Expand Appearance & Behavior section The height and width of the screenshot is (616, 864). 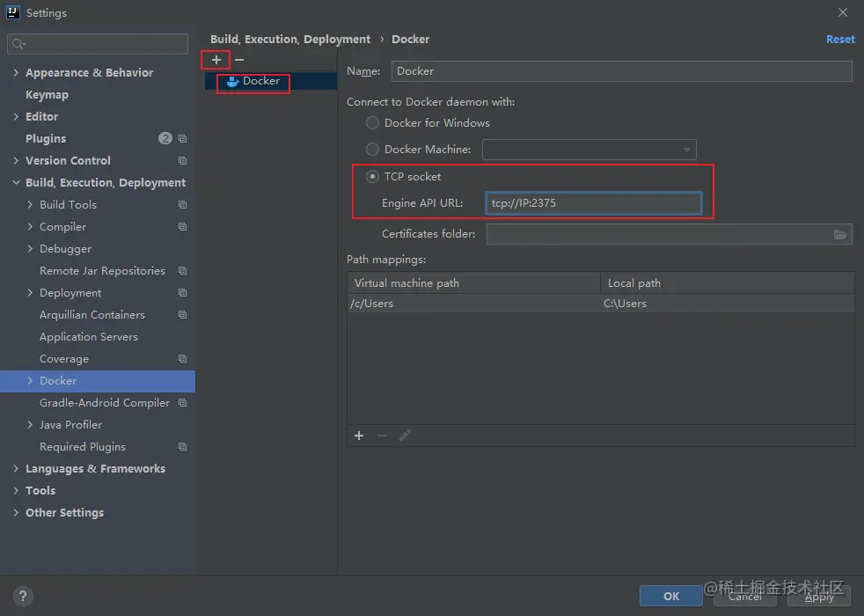coord(16,73)
